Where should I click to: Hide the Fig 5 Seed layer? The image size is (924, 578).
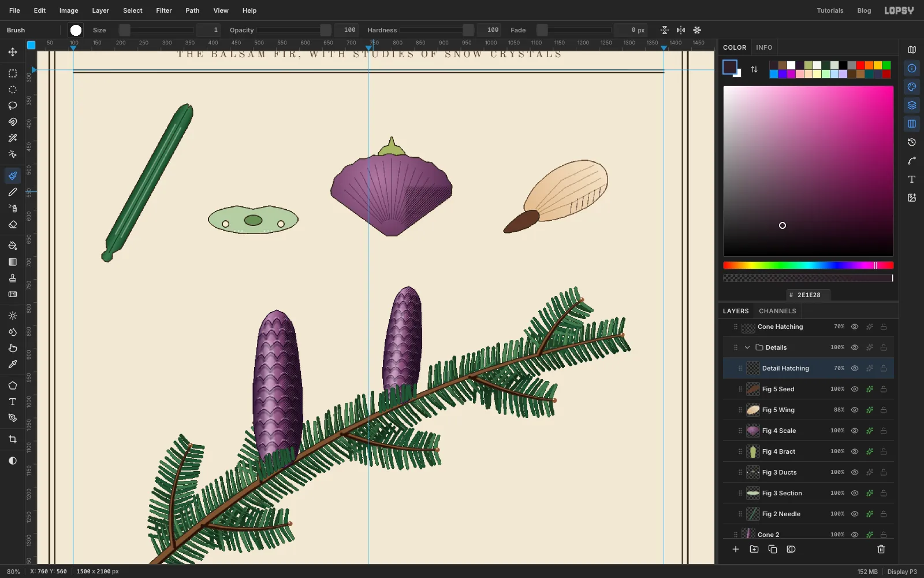855,389
